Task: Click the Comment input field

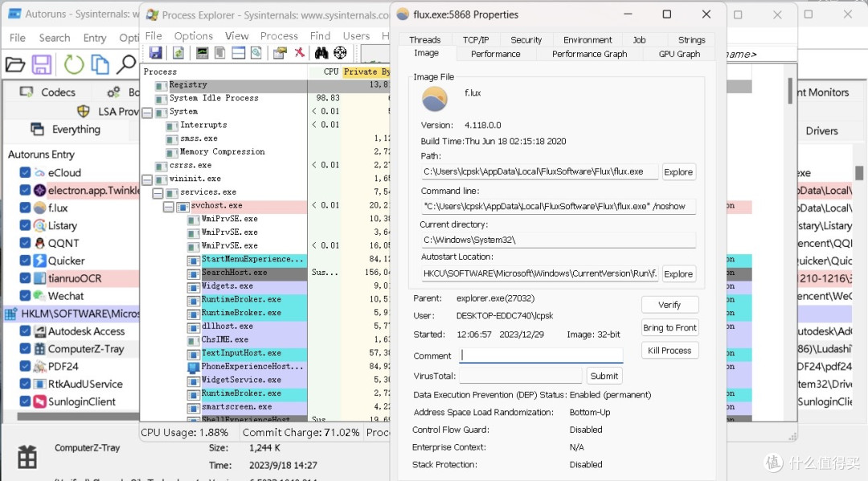Action: 542,356
